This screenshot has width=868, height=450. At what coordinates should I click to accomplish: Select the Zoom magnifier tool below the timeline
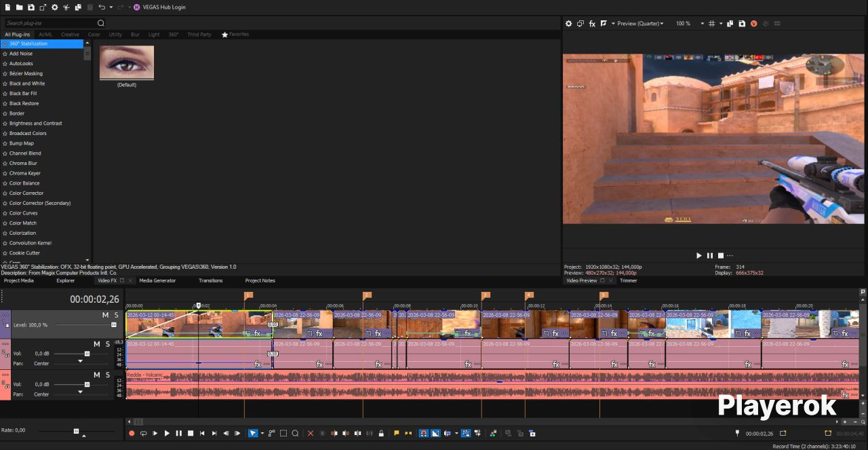click(295, 433)
